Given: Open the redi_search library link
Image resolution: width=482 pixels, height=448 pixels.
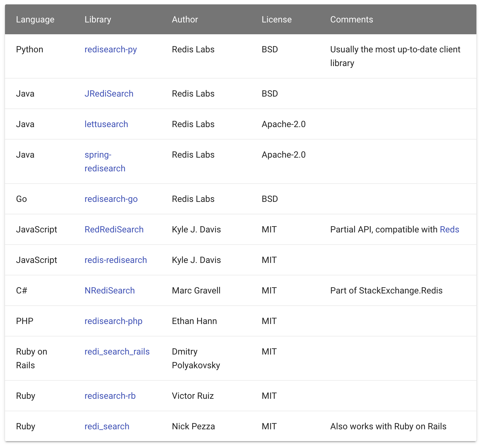Looking at the screenshot, I should [x=107, y=426].
